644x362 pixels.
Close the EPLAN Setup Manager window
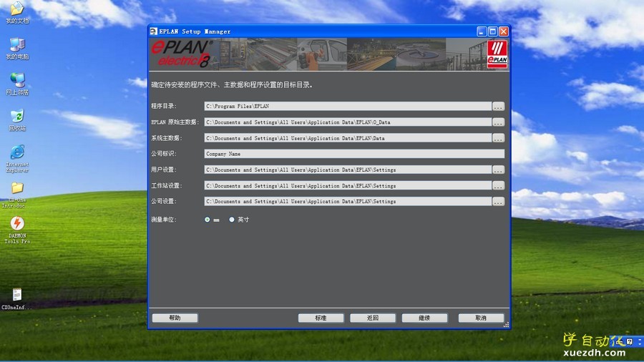(504, 31)
